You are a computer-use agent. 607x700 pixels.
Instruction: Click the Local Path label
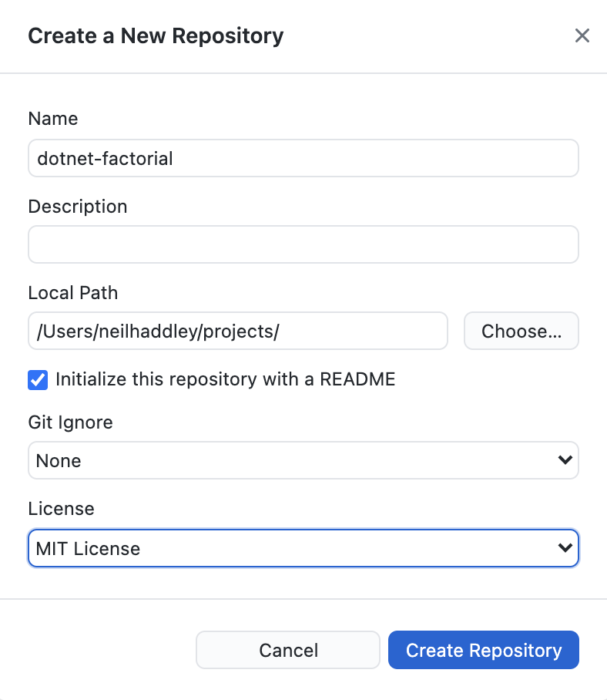pos(72,293)
